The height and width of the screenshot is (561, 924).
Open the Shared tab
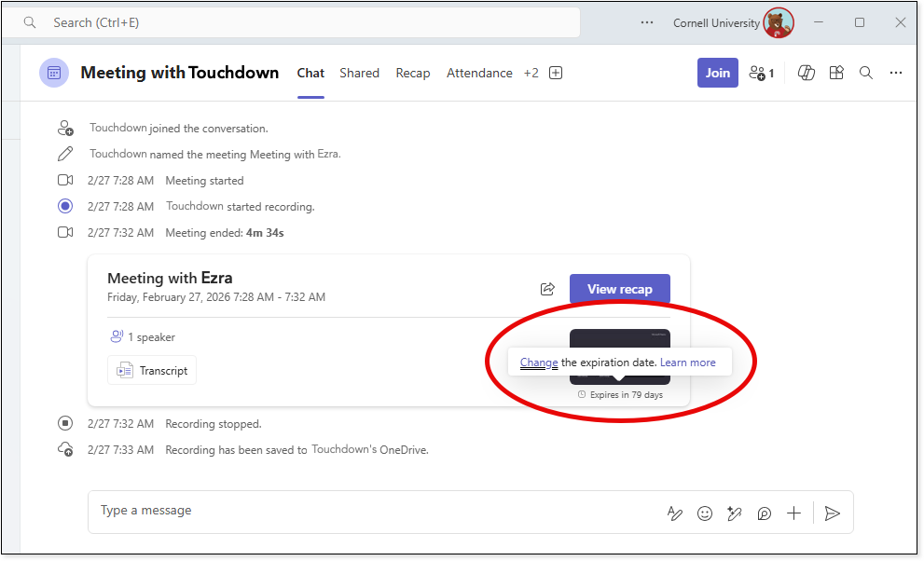pyautogui.click(x=359, y=73)
